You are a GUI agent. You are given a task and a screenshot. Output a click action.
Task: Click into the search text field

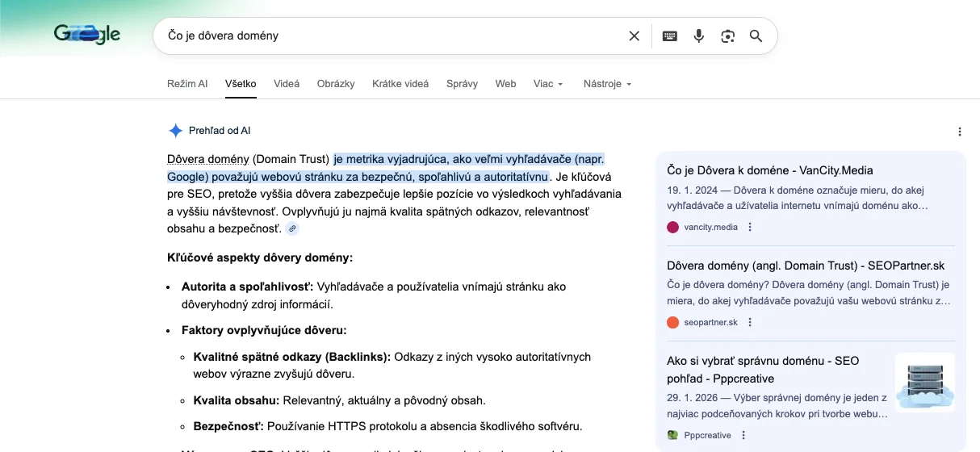tap(387, 36)
